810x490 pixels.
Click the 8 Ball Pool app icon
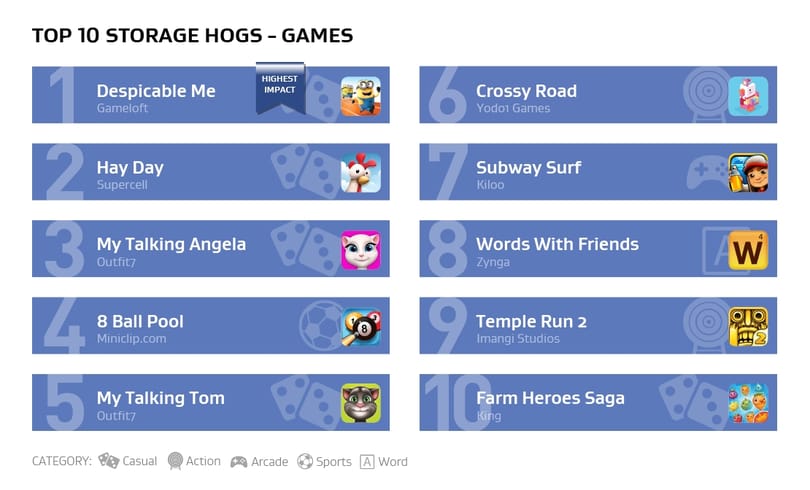(x=361, y=327)
